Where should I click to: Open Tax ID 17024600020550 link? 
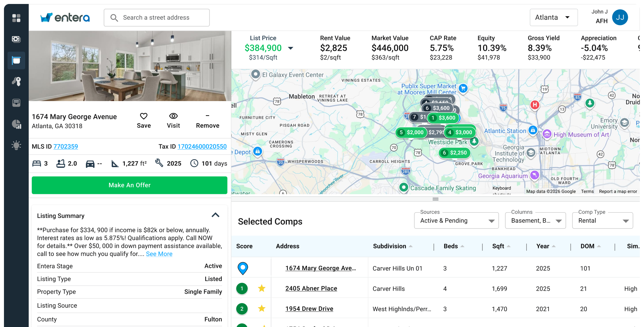202,146
